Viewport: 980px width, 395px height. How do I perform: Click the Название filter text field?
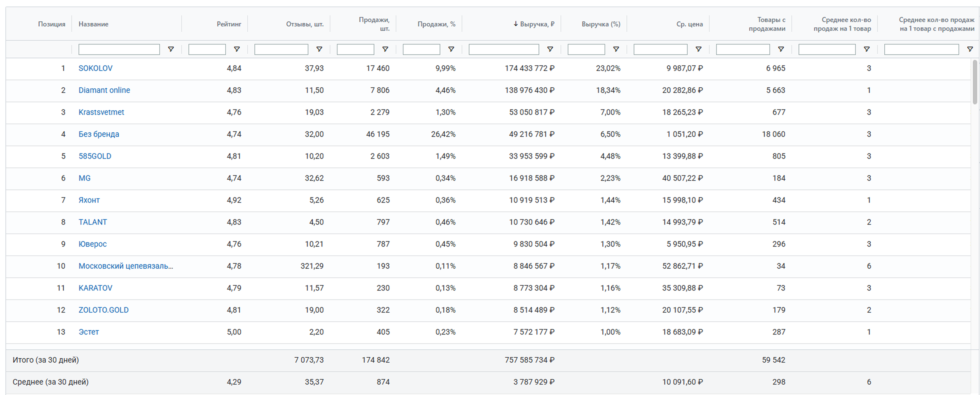point(119,49)
